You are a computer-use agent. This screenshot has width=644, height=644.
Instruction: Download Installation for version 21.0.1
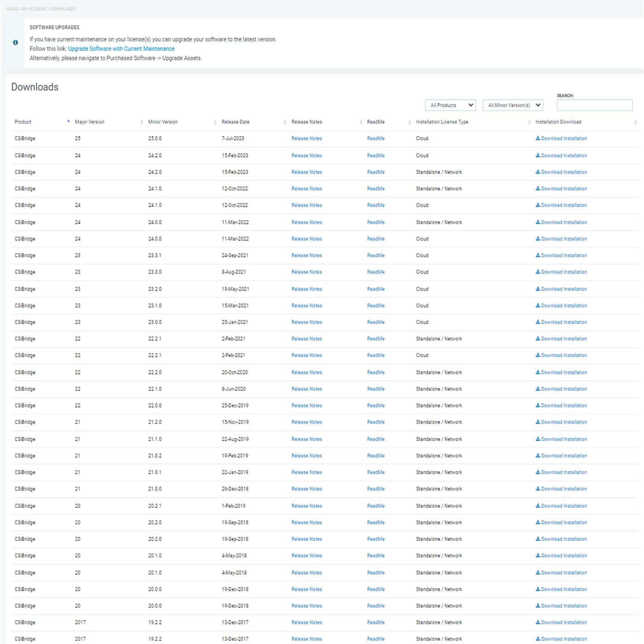click(x=561, y=471)
